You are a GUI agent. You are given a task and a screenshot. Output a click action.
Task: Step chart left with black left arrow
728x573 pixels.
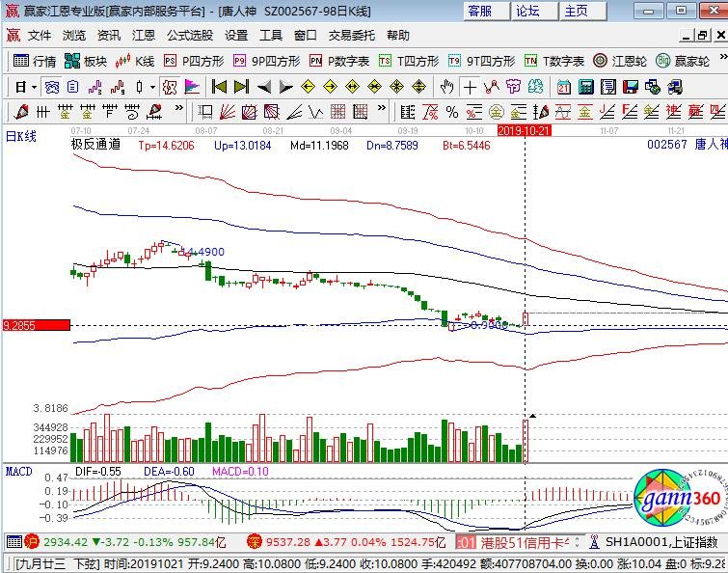263,87
